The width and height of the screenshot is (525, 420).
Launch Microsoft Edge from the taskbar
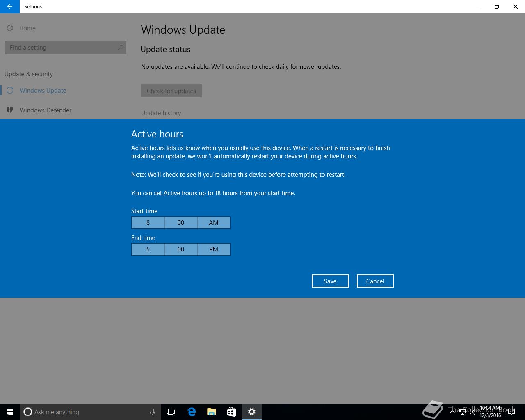tap(192, 412)
